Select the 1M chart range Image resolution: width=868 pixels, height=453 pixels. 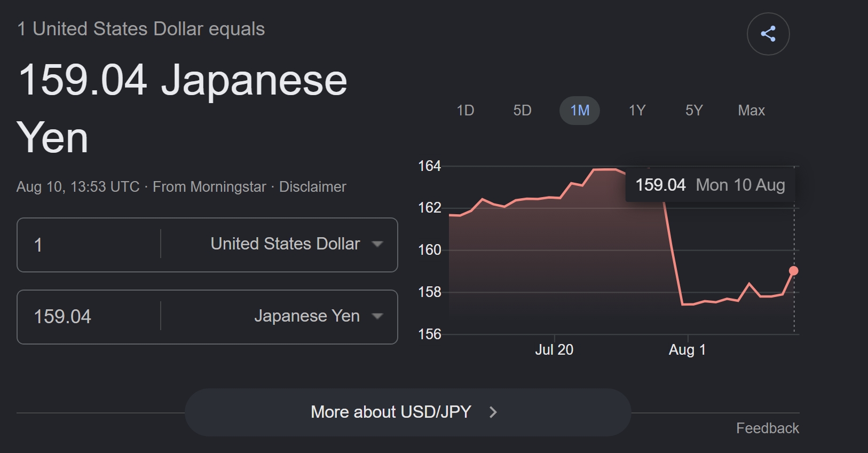[x=579, y=111]
